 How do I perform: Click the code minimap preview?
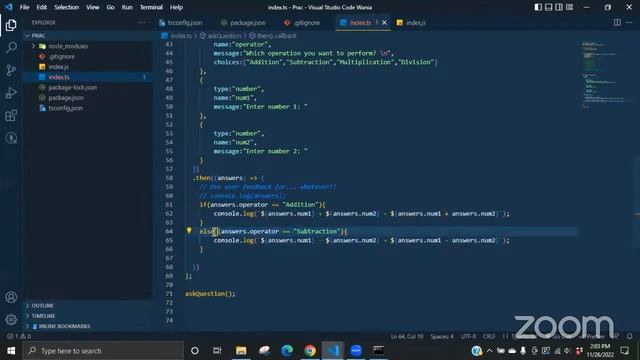605,74
